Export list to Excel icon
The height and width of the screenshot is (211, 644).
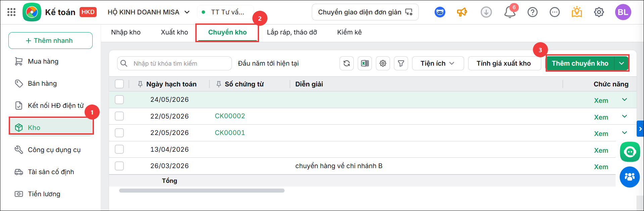tap(365, 63)
